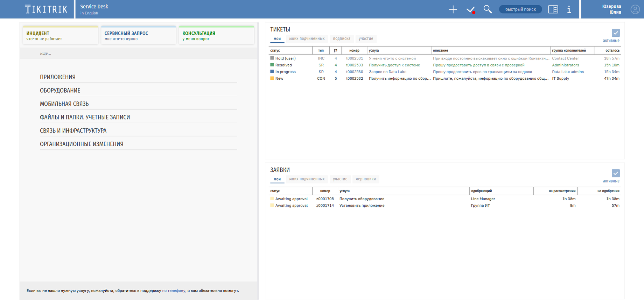Click the ИНЦИДЕНТ button

point(60,36)
